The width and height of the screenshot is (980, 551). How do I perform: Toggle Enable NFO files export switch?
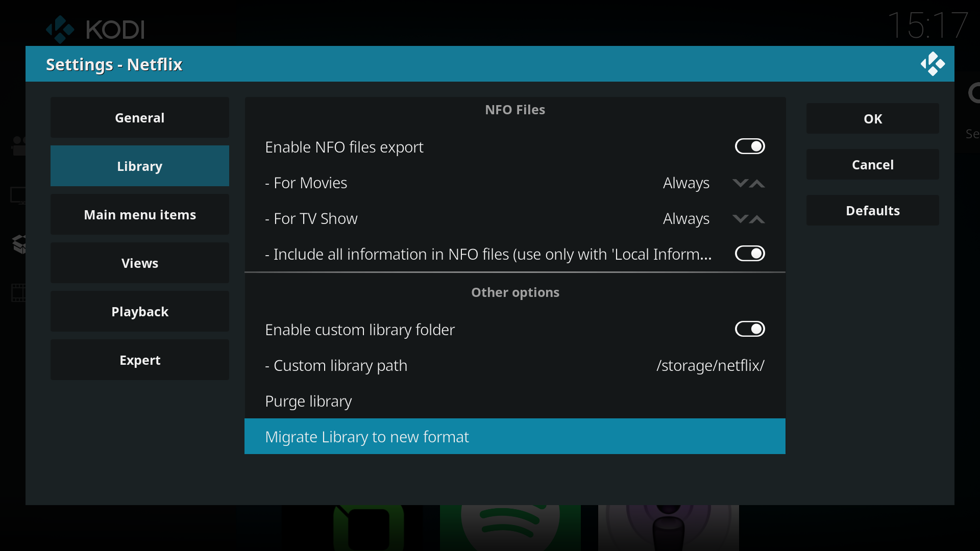tap(749, 146)
